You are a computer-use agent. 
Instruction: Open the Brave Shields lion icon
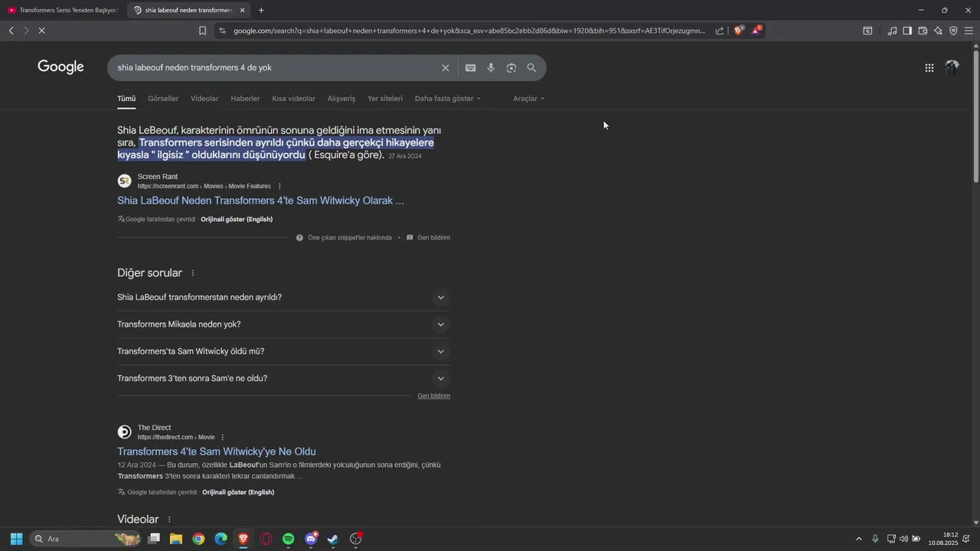coord(739,31)
